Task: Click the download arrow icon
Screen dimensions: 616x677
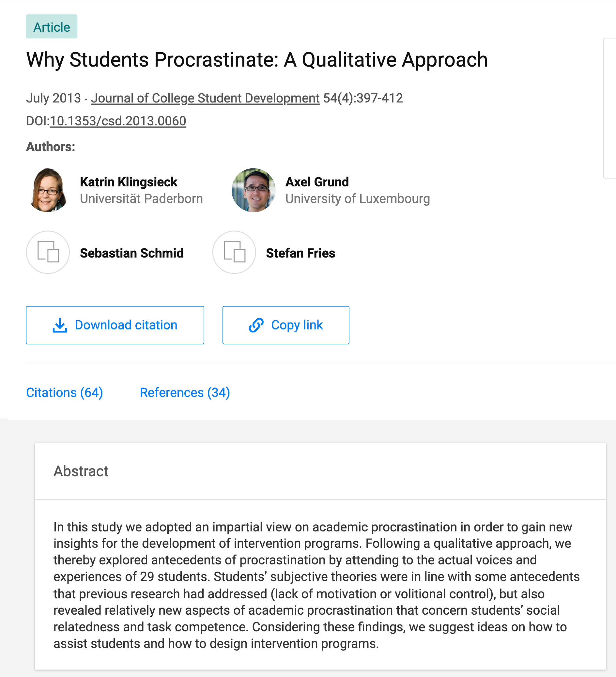Action: [x=60, y=325]
